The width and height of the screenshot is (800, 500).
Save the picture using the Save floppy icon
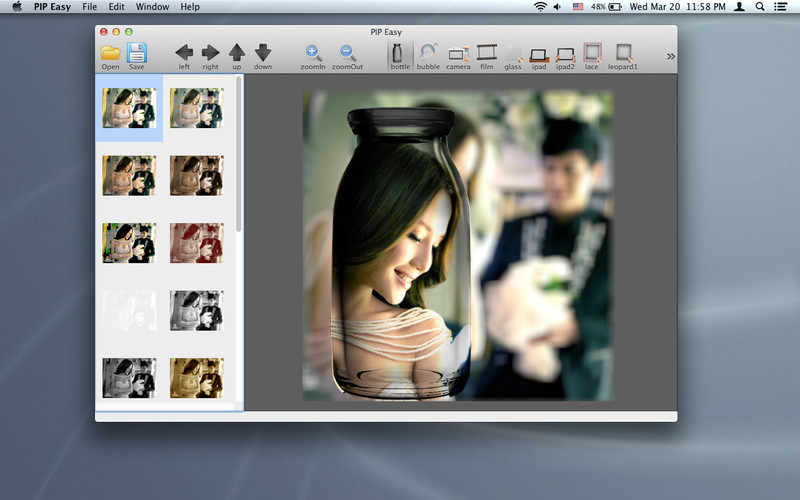tap(137, 56)
